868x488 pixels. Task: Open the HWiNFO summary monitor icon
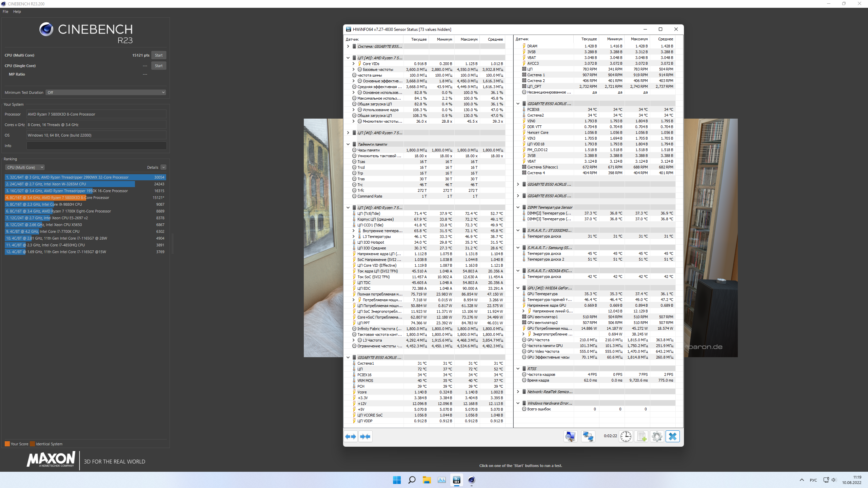(x=570, y=436)
